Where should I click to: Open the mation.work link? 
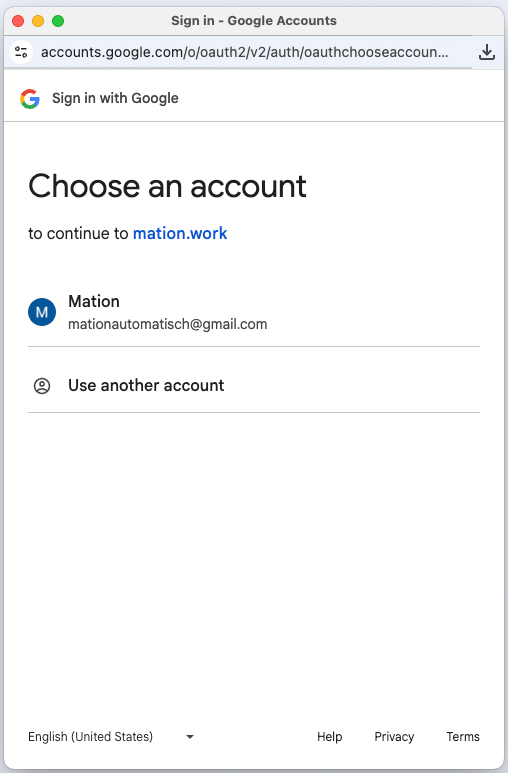[x=180, y=233]
